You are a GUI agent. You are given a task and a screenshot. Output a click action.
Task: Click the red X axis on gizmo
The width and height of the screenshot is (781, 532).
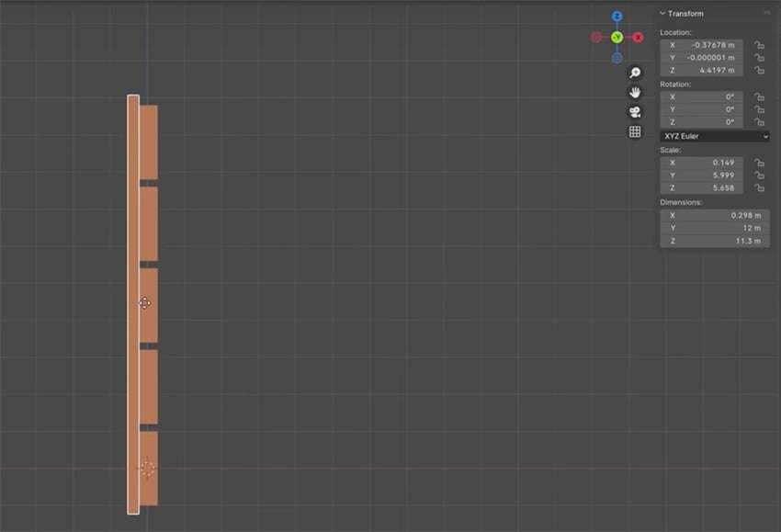(x=638, y=38)
